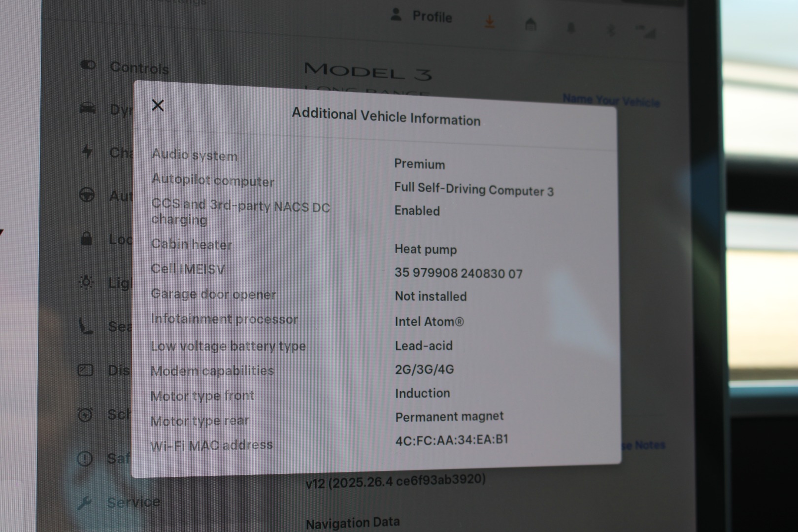
Task: Tap CCS and 3rd-party NACS DC charging label
Action: coord(240,212)
